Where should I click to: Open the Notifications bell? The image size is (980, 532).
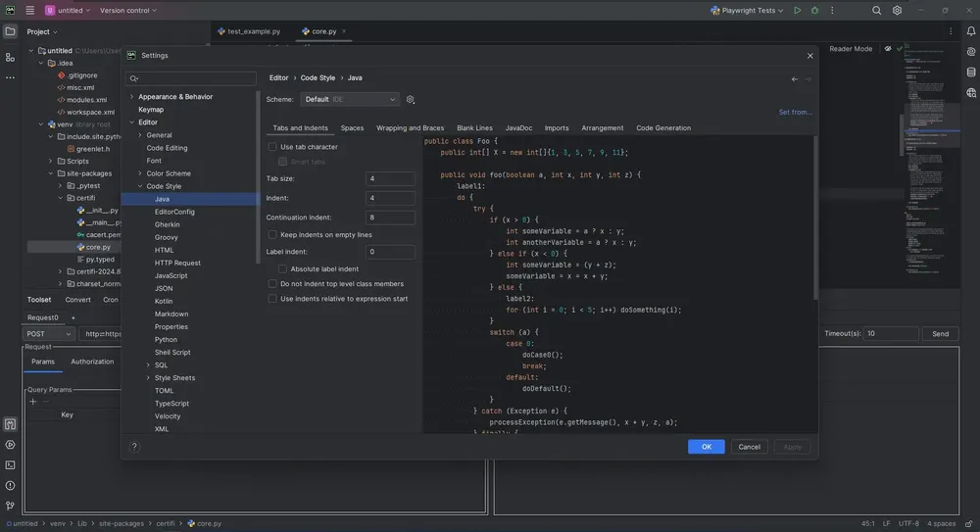pos(970,31)
